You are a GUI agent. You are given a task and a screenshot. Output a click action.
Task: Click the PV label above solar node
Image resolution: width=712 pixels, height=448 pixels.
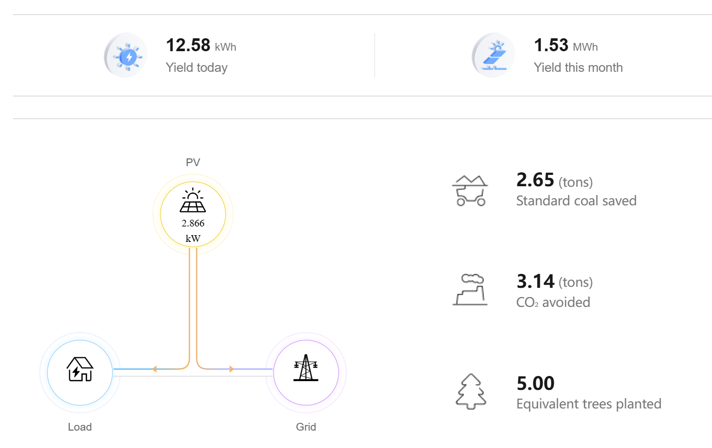(x=193, y=162)
